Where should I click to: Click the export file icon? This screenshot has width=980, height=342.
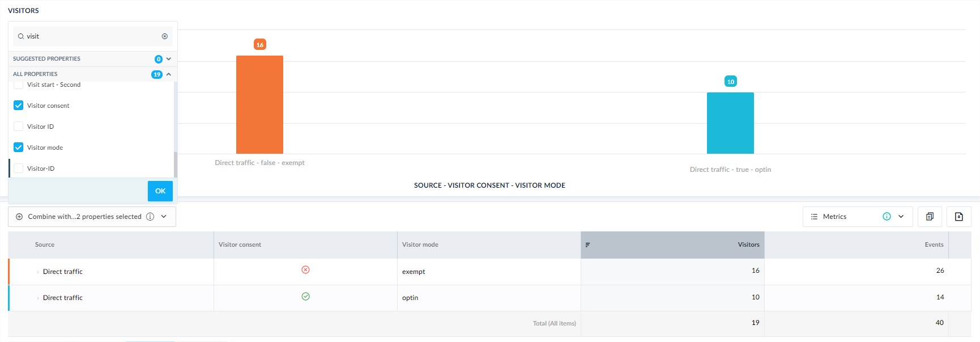pyautogui.click(x=958, y=217)
